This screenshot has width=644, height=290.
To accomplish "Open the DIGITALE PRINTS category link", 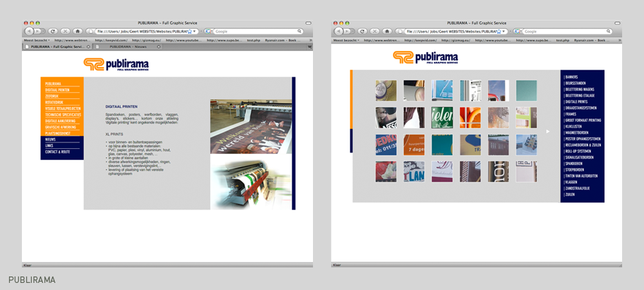I will (576, 101).
